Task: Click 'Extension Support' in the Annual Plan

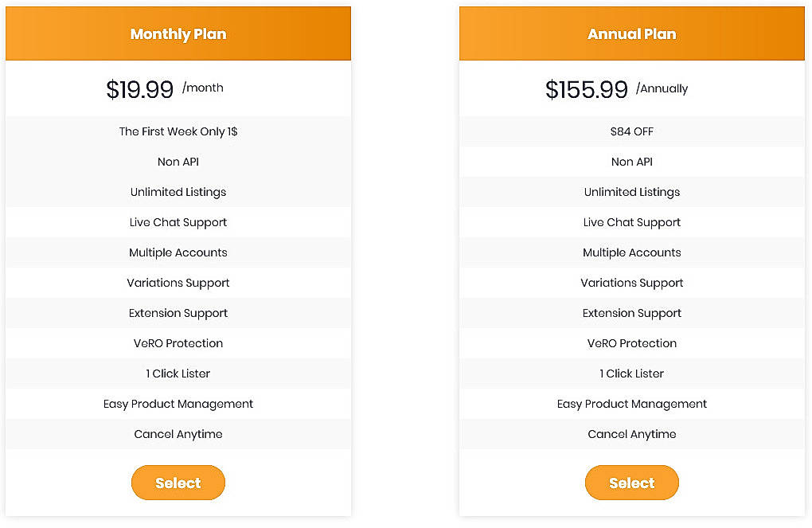Action: point(632,313)
